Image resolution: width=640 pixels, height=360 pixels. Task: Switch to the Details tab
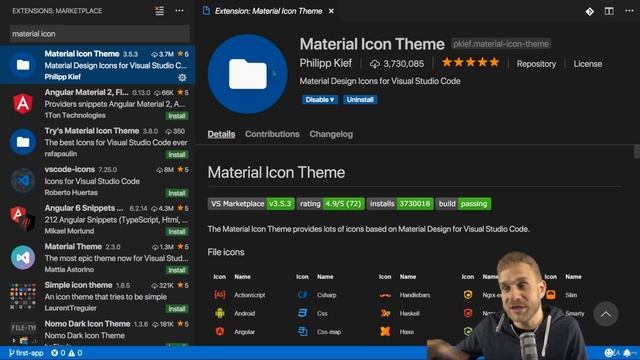(221, 134)
